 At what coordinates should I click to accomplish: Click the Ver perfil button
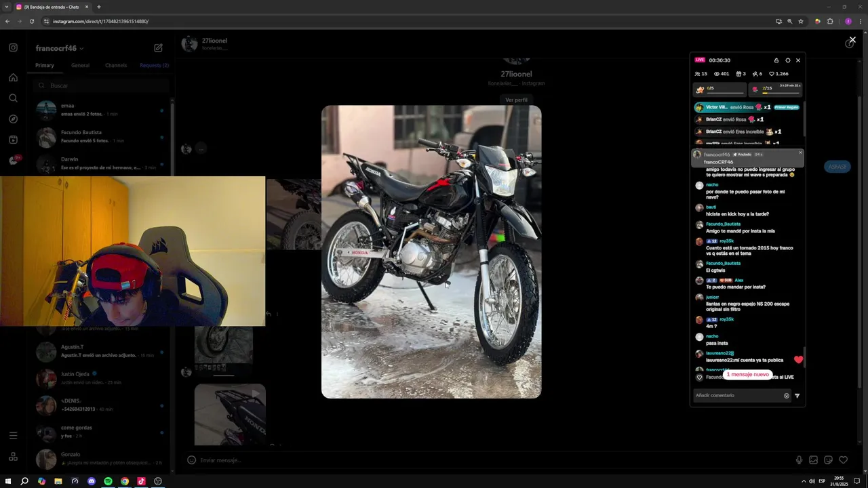(516, 100)
